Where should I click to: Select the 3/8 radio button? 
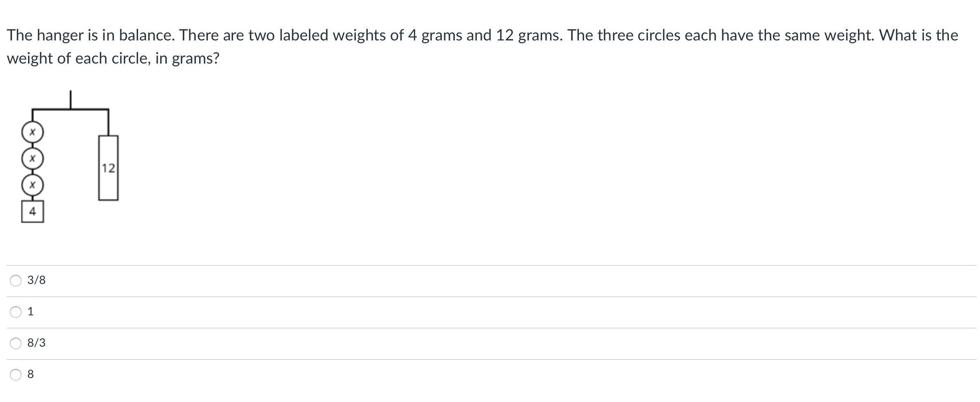click(16, 281)
